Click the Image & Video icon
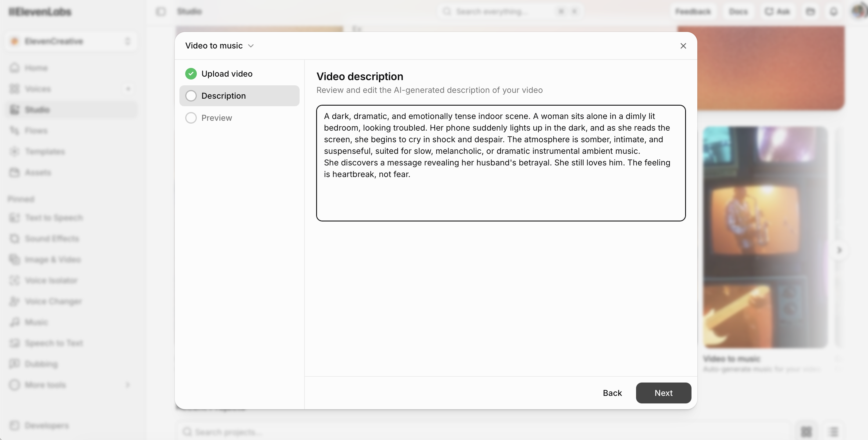Image resolution: width=868 pixels, height=440 pixels. pos(15,259)
